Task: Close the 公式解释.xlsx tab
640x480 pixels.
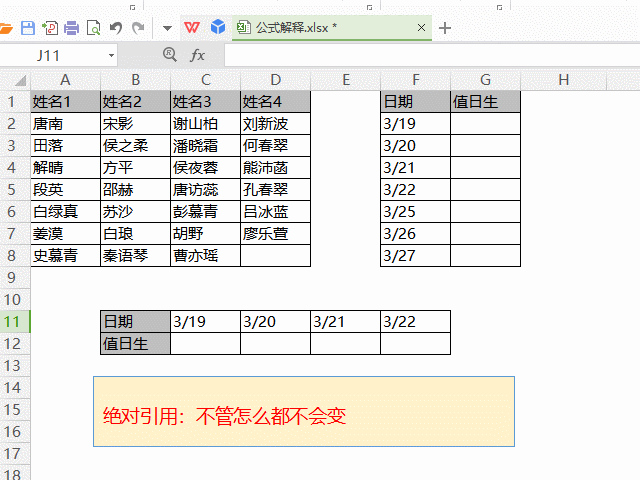Action: coord(421,28)
